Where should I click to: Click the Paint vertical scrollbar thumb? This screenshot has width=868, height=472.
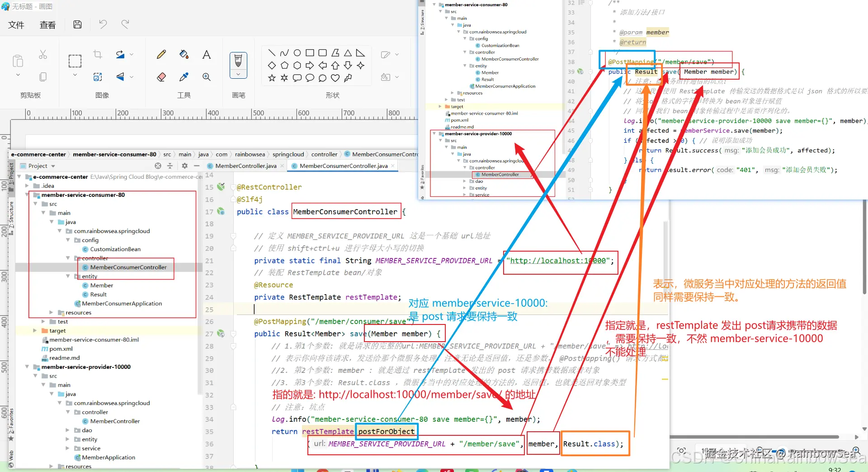[865, 248]
